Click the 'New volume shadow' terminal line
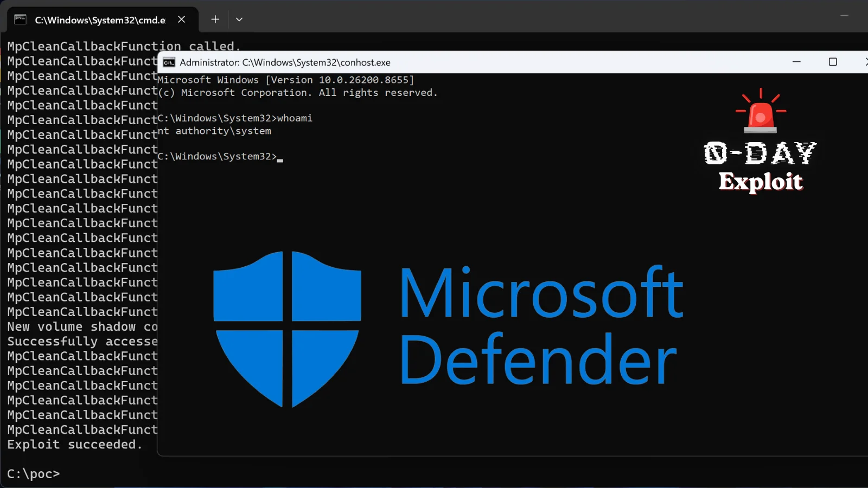Image resolution: width=868 pixels, height=488 pixels. point(82,327)
